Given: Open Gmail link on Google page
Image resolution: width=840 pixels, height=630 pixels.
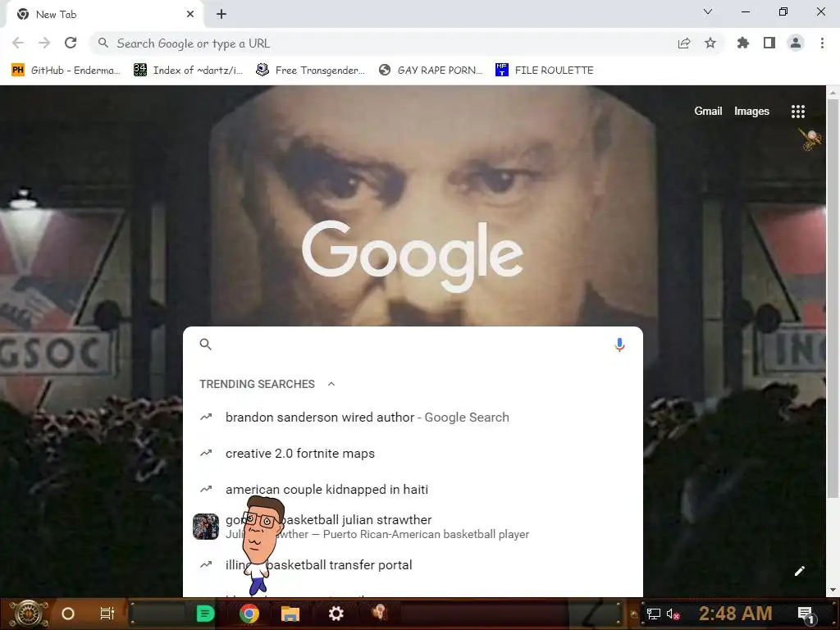Looking at the screenshot, I should (708, 112).
